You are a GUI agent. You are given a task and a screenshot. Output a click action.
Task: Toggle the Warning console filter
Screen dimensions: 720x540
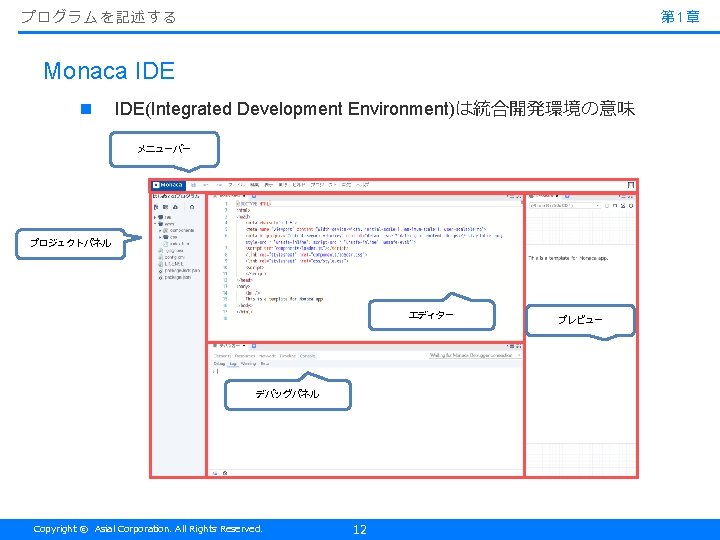[248, 364]
